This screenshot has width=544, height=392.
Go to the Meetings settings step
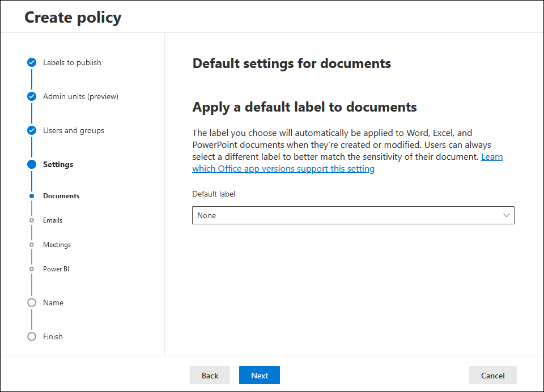pyautogui.click(x=57, y=245)
